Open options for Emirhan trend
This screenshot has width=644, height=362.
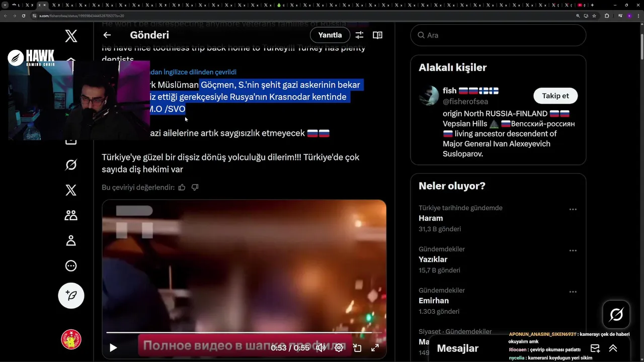(x=573, y=292)
